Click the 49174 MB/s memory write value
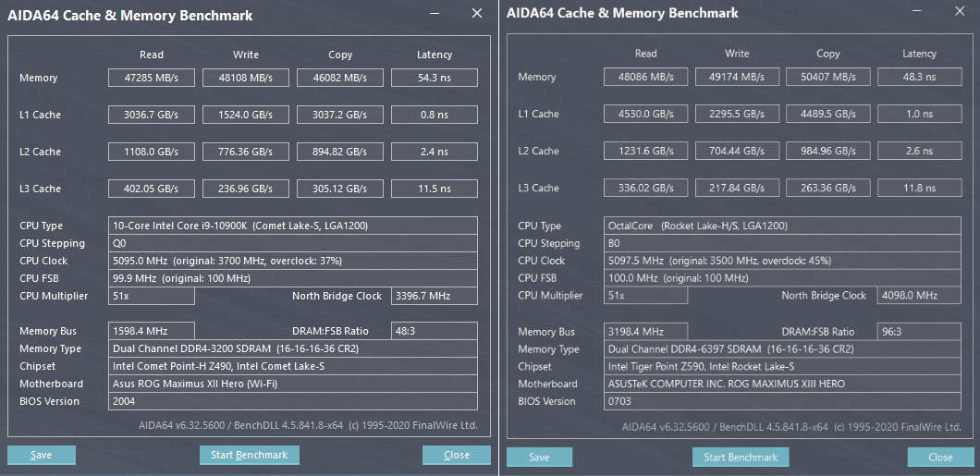This screenshot has height=476, width=980. pyautogui.click(x=736, y=77)
